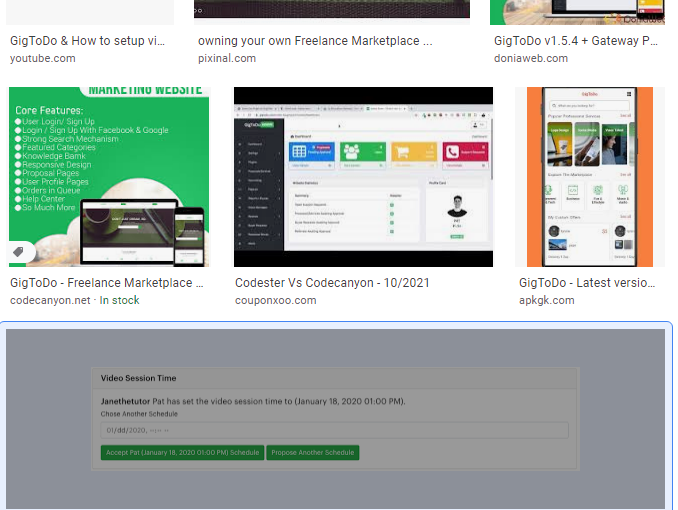The width and height of the screenshot is (678, 510).
Task: Open the GigToDo Freelance Marketplace codecanyon thumbnail
Action: click(109, 176)
